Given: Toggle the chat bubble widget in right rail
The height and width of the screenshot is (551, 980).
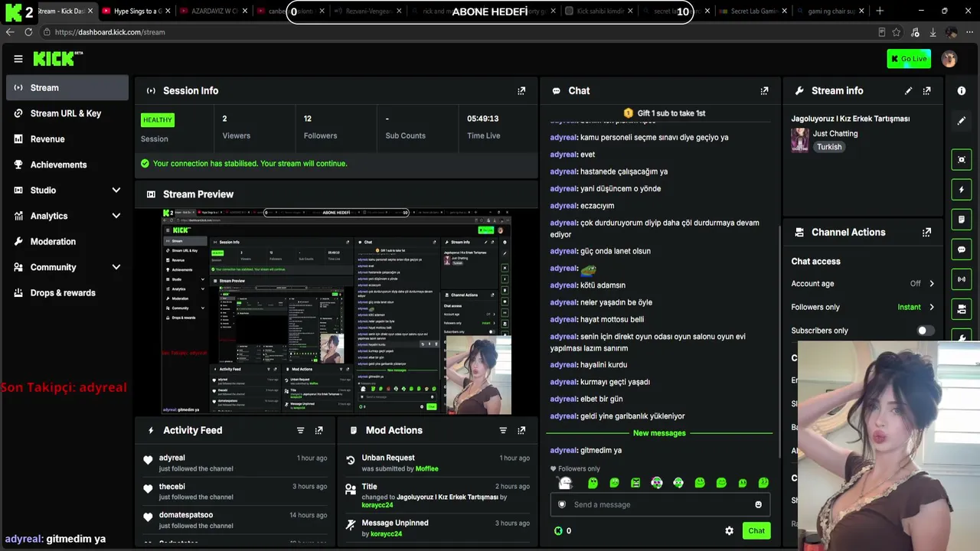Looking at the screenshot, I should (962, 249).
